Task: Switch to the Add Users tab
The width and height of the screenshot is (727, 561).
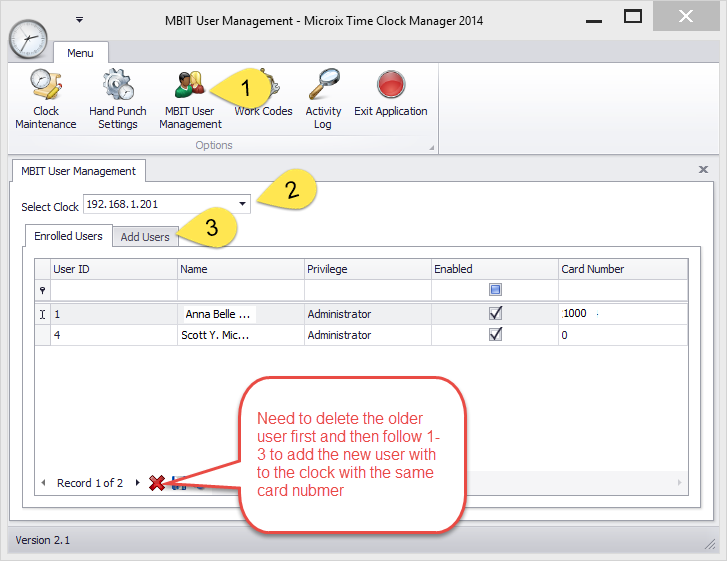Action: 145,237
